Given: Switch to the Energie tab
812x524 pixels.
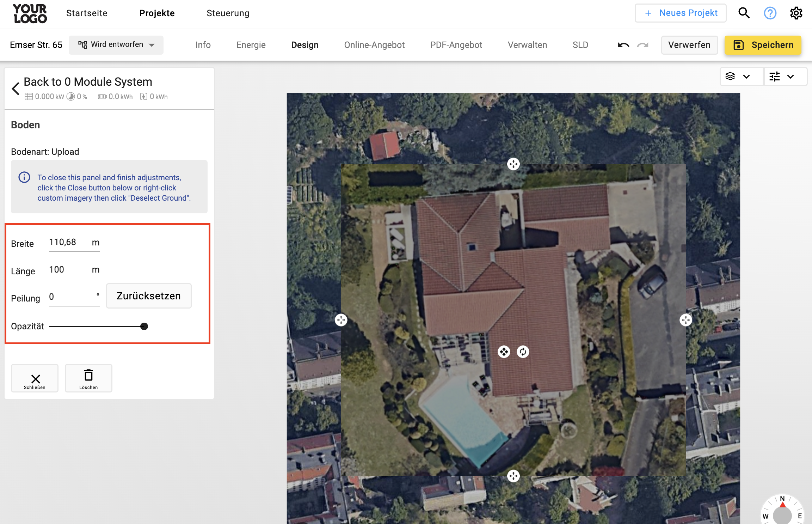Looking at the screenshot, I should click(x=251, y=45).
